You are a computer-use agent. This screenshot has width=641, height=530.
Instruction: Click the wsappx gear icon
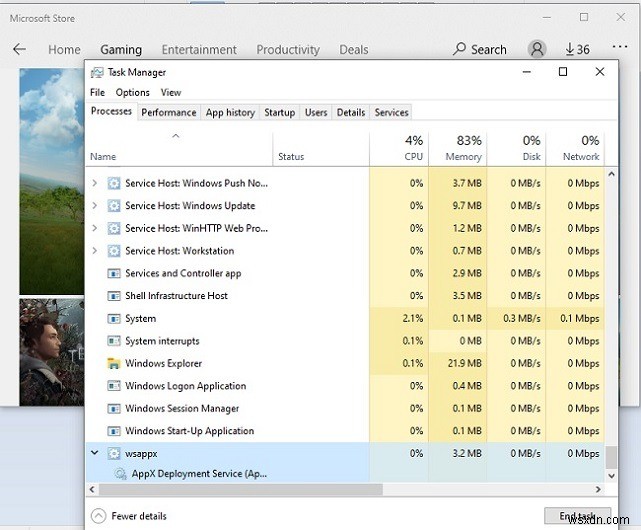coord(114,453)
